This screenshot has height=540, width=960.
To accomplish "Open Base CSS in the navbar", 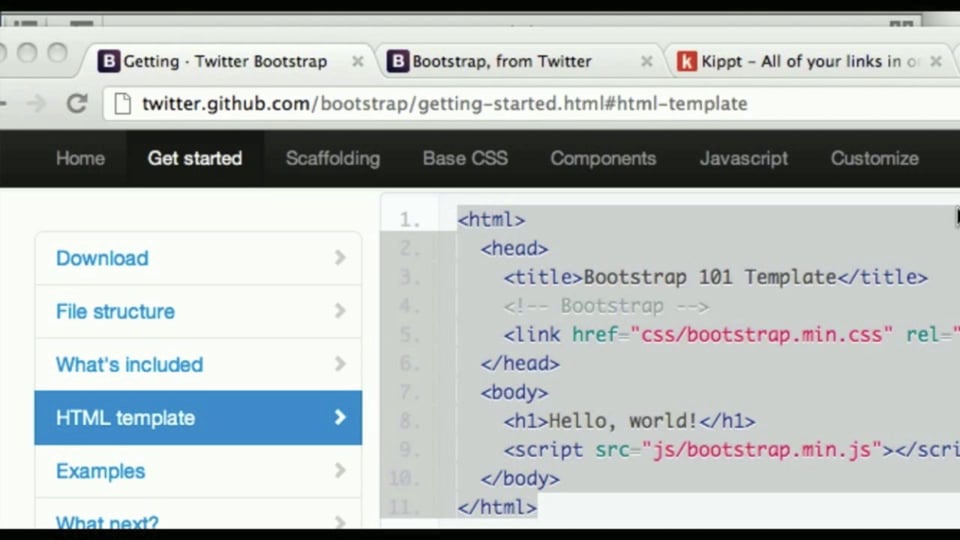I will point(465,159).
